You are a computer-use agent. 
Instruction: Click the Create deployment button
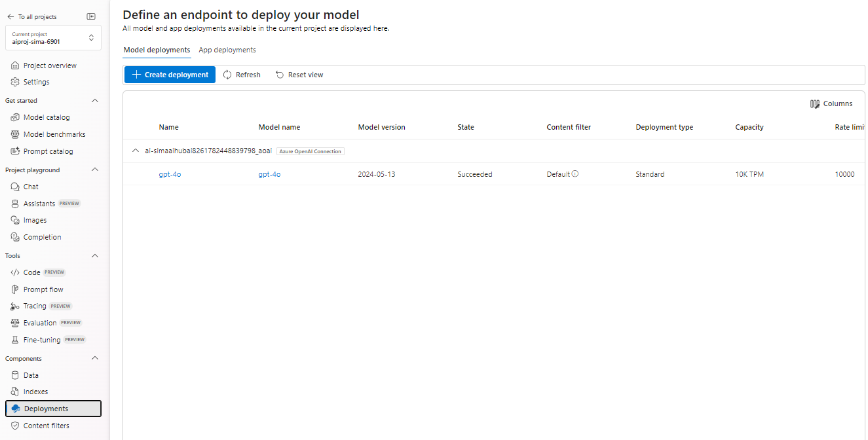(x=170, y=75)
